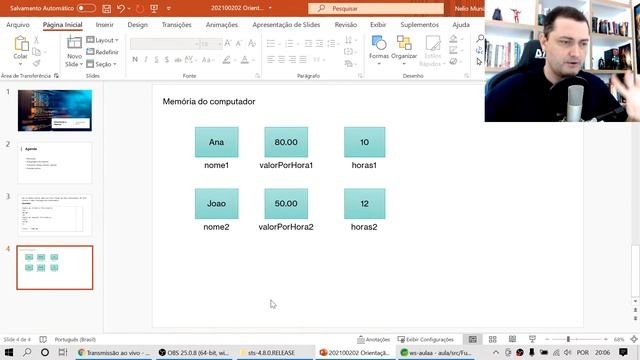Screen dimensions: 640x360
Task: Click the Redefinir button
Action: (102, 52)
